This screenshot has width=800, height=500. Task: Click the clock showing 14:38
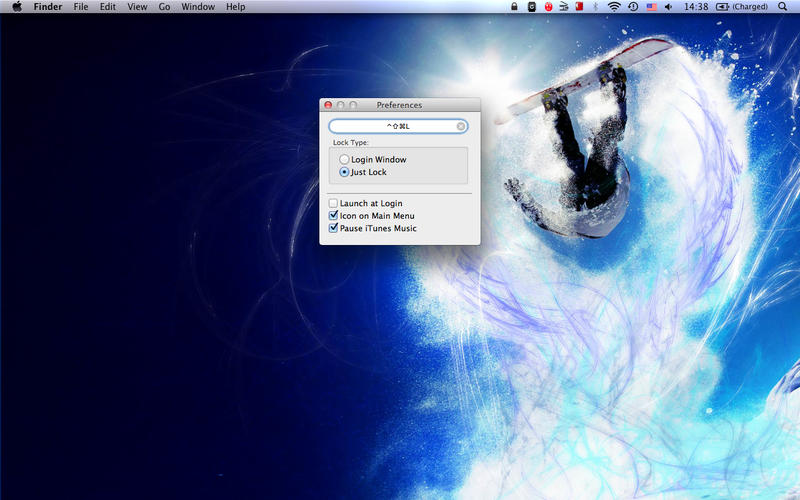(697, 7)
